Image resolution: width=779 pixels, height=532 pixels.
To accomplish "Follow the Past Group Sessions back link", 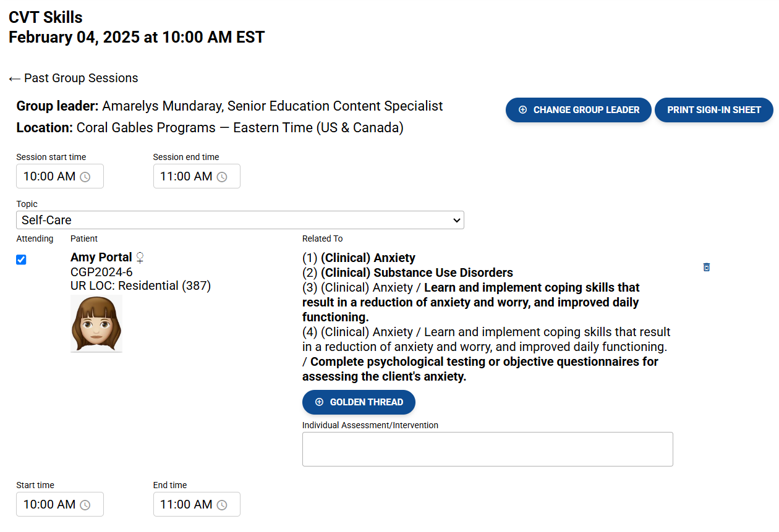I will [74, 78].
